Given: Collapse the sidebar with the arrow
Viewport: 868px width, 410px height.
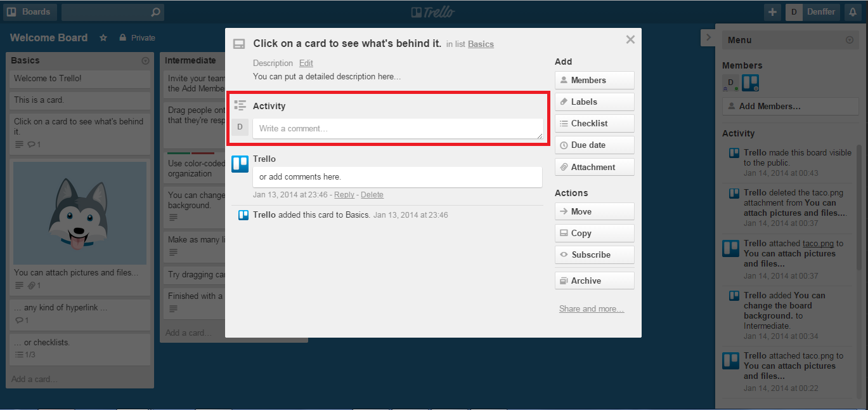Looking at the screenshot, I should 708,37.
